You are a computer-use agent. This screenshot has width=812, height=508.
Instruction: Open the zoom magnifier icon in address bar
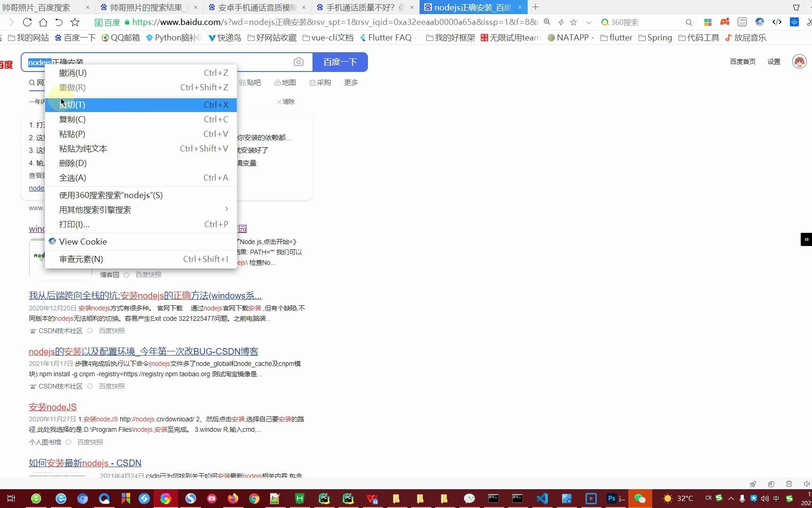(x=547, y=22)
